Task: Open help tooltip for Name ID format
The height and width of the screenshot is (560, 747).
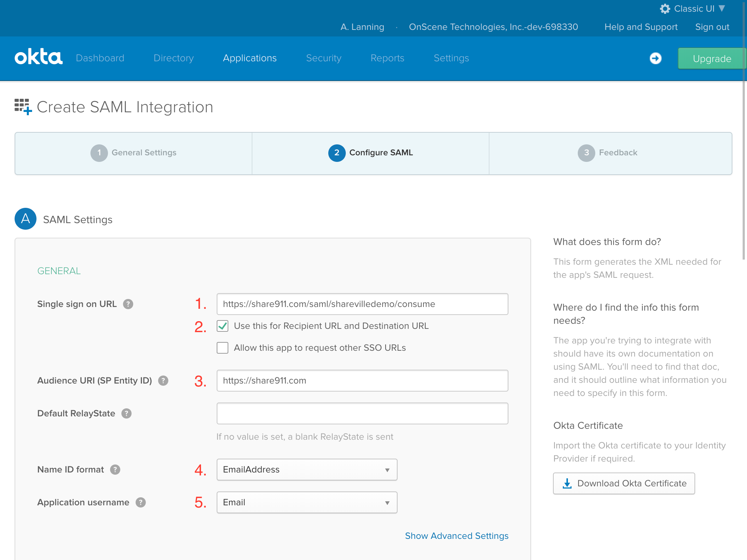Action: tap(115, 470)
